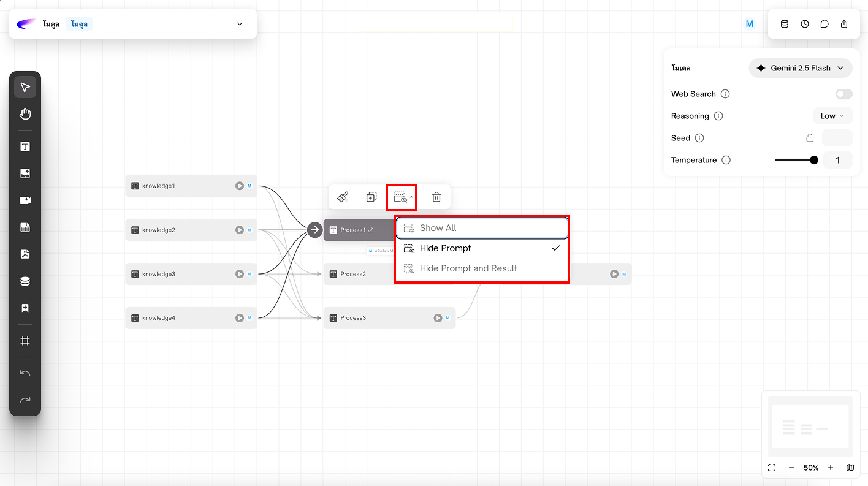
Task: Adjust the Temperature slider handle
Action: pos(814,160)
